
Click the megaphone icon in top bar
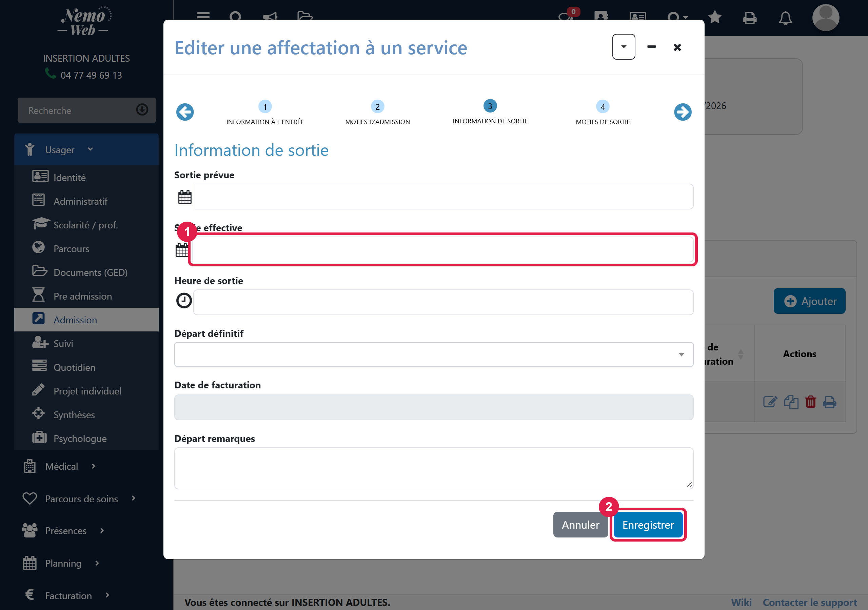[270, 16]
